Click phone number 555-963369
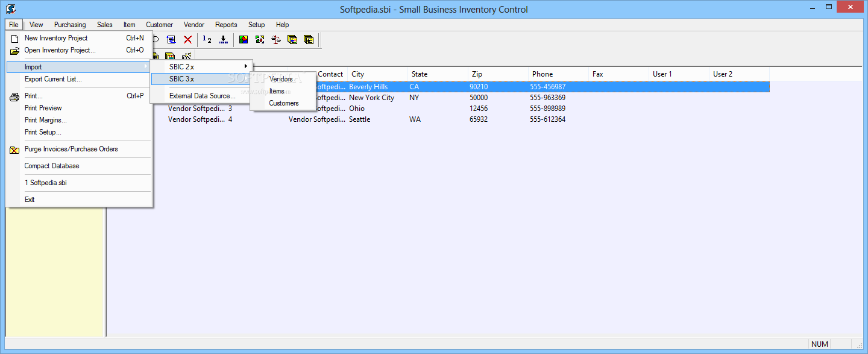The width and height of the screenshot is (868, 354). (x=547, y=98)
